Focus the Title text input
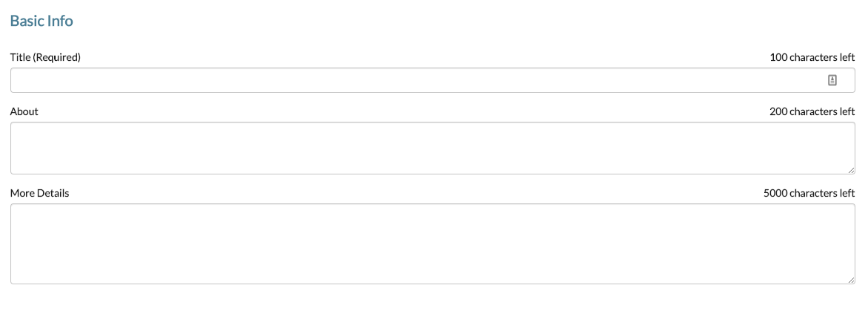Image resolution: width=868 pixels, height=314 pixels. 433,80
